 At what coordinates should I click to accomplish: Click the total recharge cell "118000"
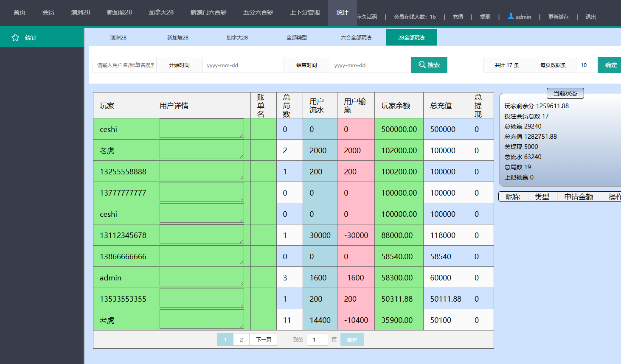pos(446,235)
